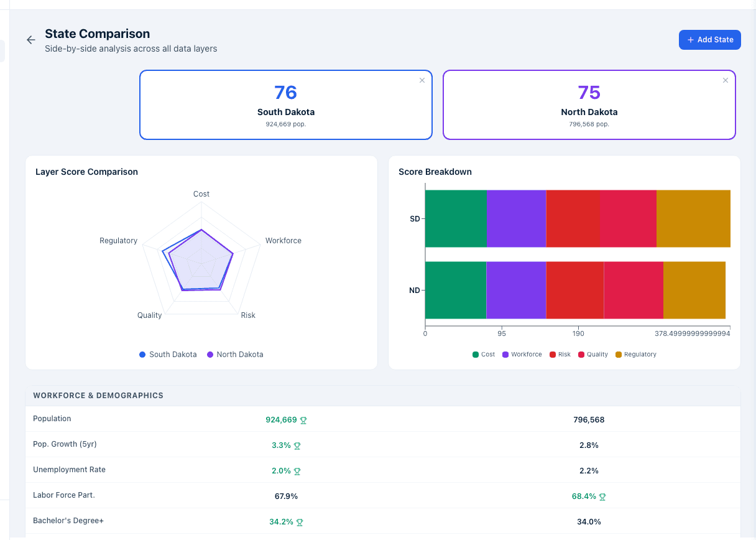Click the Score Breakdown title
This screenshot has width=756, height=540.
(x=435, y=172)
